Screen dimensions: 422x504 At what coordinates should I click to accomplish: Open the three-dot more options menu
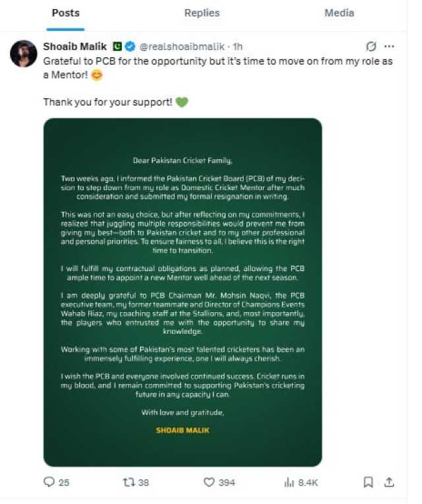click(389, 47)
